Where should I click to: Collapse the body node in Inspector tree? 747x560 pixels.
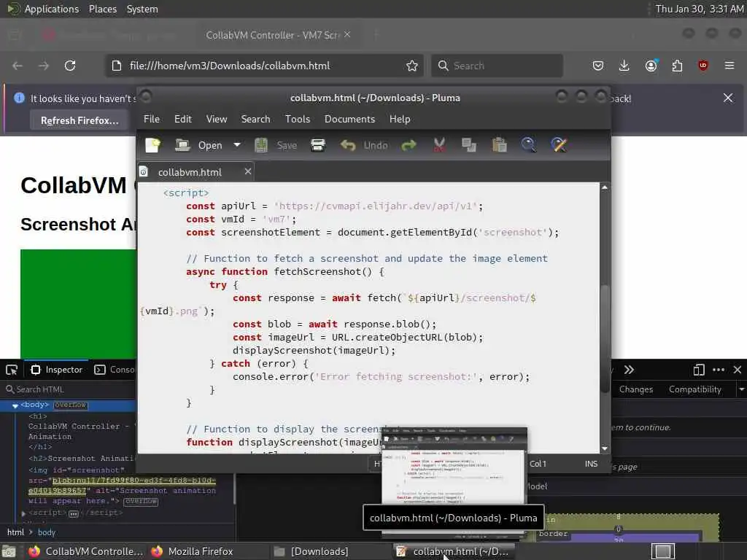pyautogui.click(x=15, y=405)
